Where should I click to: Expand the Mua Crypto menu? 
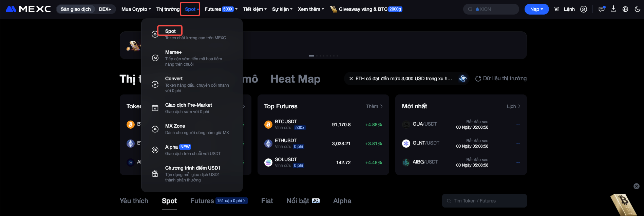[136, 9]
